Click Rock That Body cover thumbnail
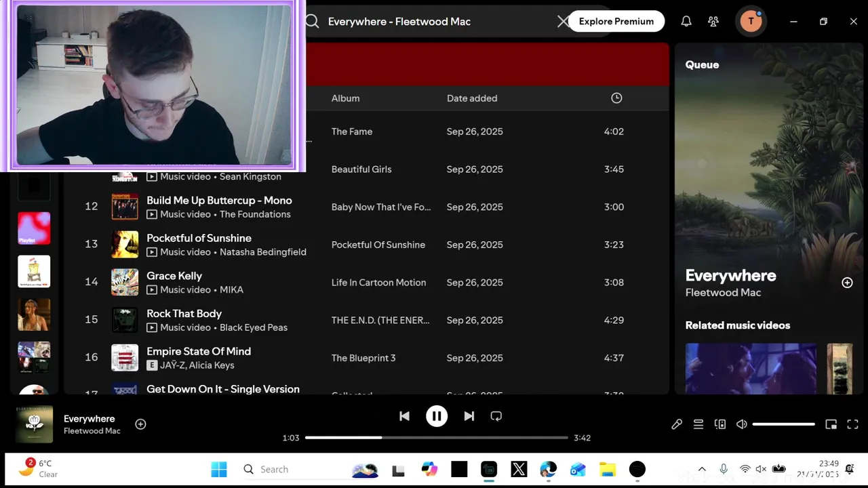Viewport: 868px width, 488px height. point(125,320)
